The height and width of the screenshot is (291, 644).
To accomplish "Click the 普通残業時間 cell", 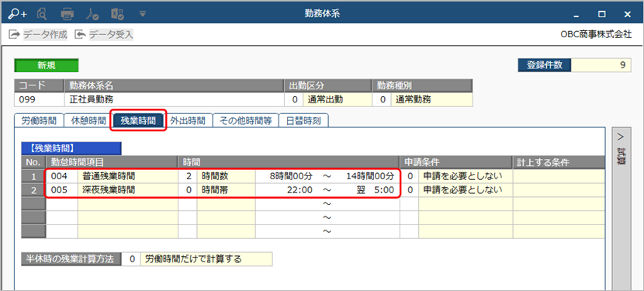I will (x=128, y=176).
